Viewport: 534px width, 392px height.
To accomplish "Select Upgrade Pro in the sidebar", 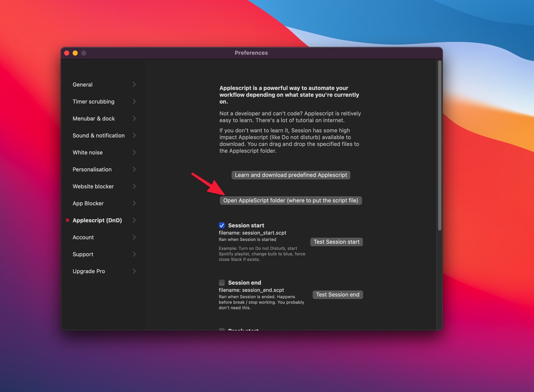I will tap(89, 271).
